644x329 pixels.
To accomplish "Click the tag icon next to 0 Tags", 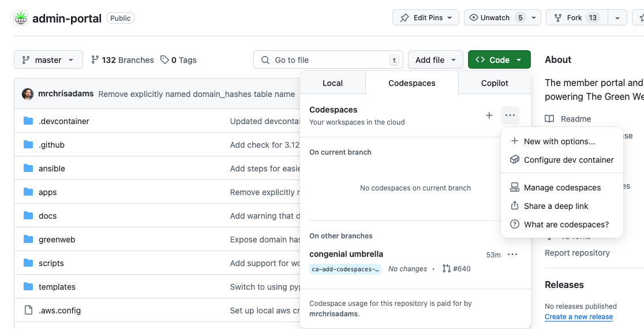I will (x=164, y=60).
